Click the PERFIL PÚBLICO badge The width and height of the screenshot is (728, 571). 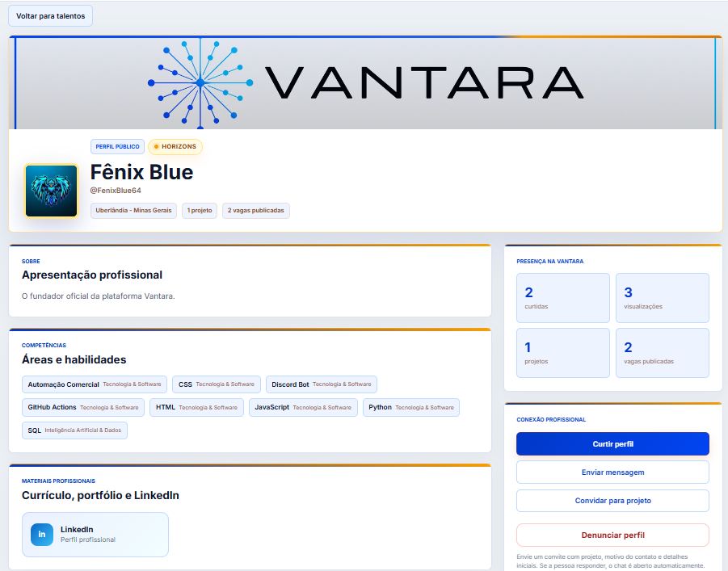pyautogui.click(x=117, y=147)
